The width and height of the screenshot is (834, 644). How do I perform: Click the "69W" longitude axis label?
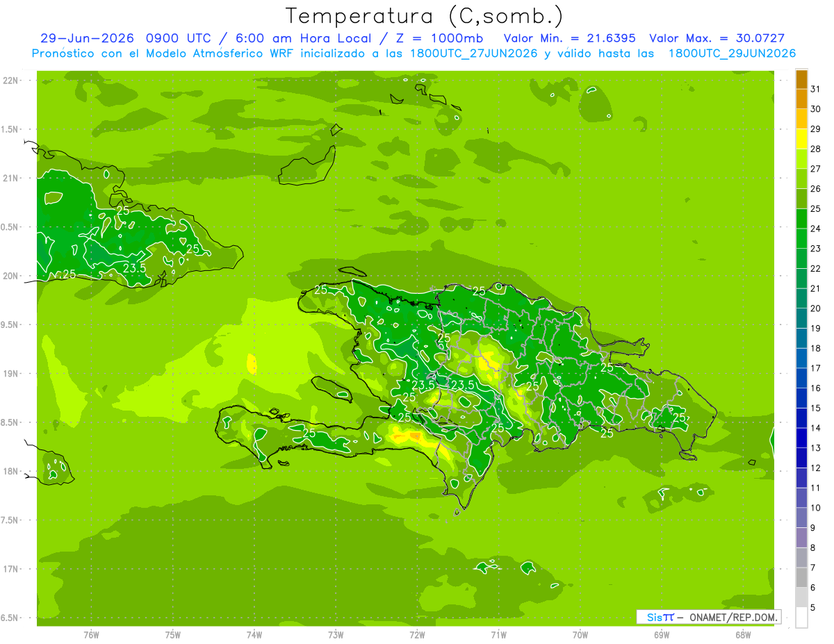pos(661,635)
